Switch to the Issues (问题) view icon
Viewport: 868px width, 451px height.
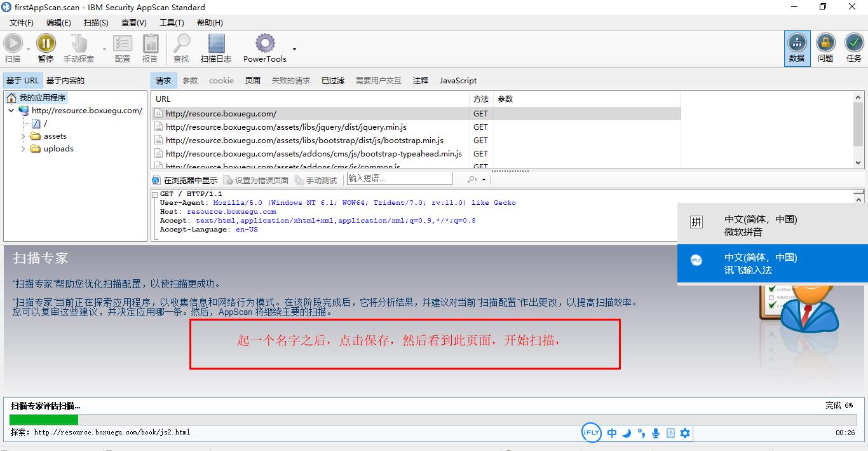click(x=825, y=43)
